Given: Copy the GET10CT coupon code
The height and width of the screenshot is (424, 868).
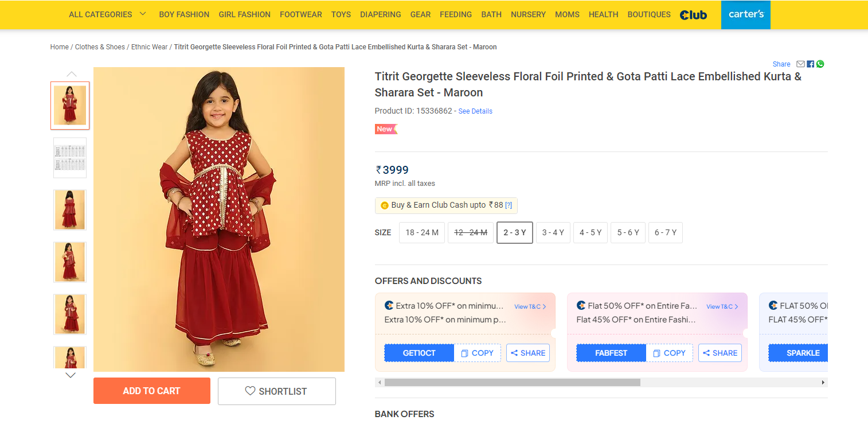Looking at the screenshot, I should (477, 353).
